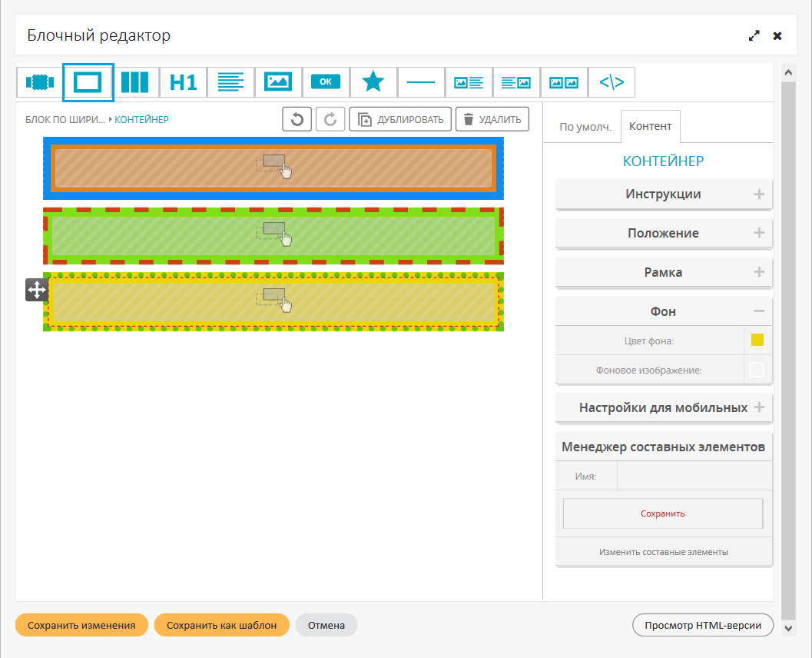Insert the horizontal divider line block
The image size is (812, 658).
pyautogui.click(x=421, y=81)
